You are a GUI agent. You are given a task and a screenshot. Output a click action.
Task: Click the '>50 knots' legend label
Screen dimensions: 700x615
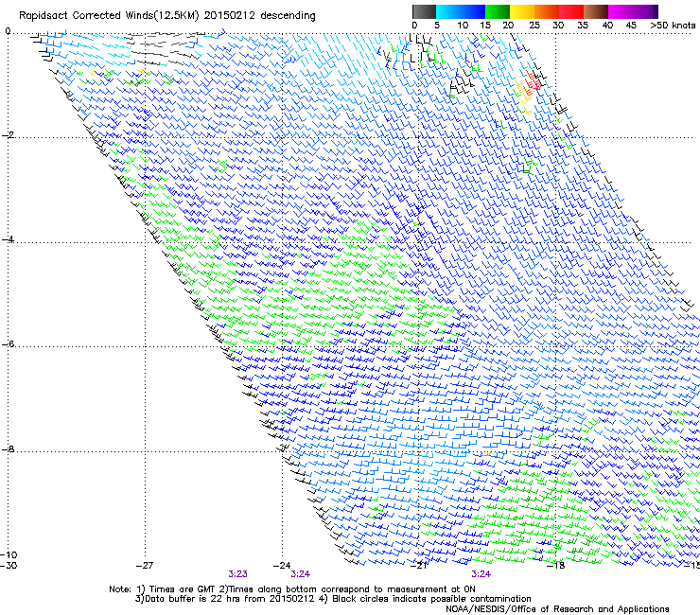(x=673, y=25)
